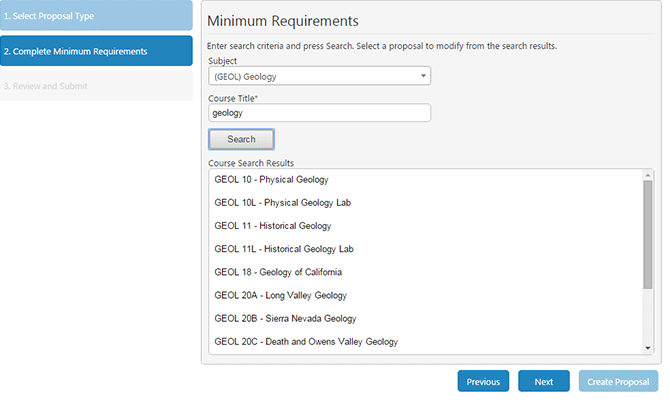Select GEOL 18 - Geology of California
The width and height of the screenshot is (670, 402).
[x=278, y=272]
